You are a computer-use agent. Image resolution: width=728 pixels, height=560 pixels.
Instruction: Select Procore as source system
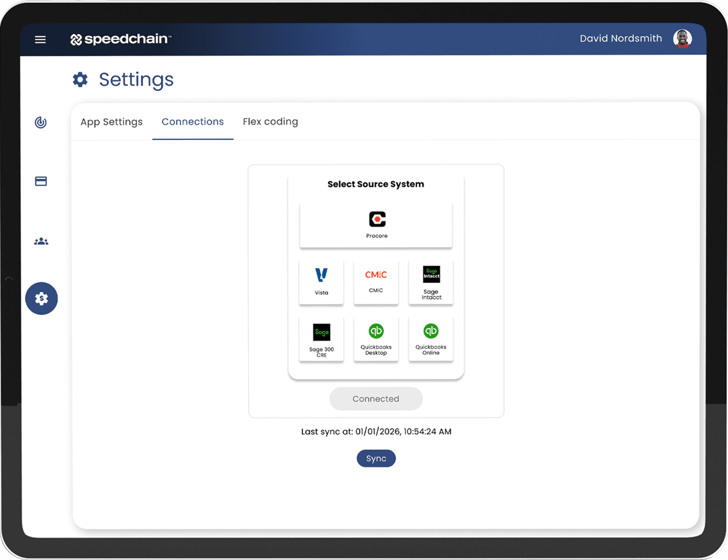point(376,225)
